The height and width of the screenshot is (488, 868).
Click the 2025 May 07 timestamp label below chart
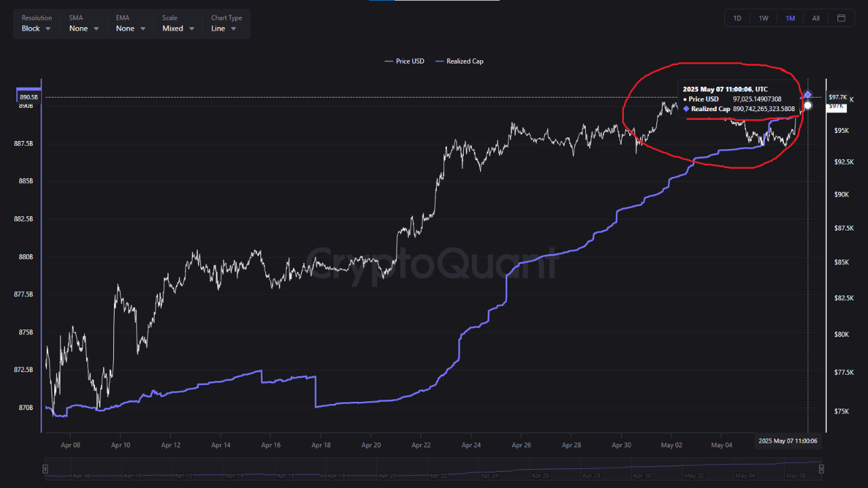coord(788,441)
